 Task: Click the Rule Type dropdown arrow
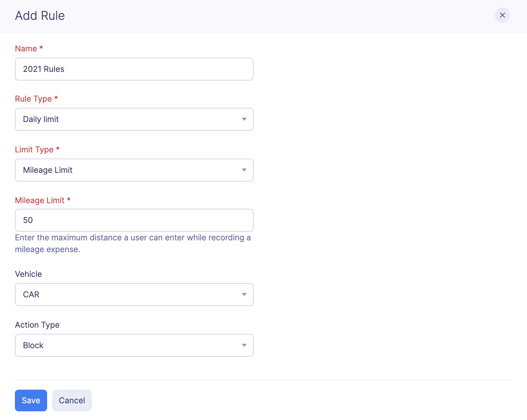244,119
